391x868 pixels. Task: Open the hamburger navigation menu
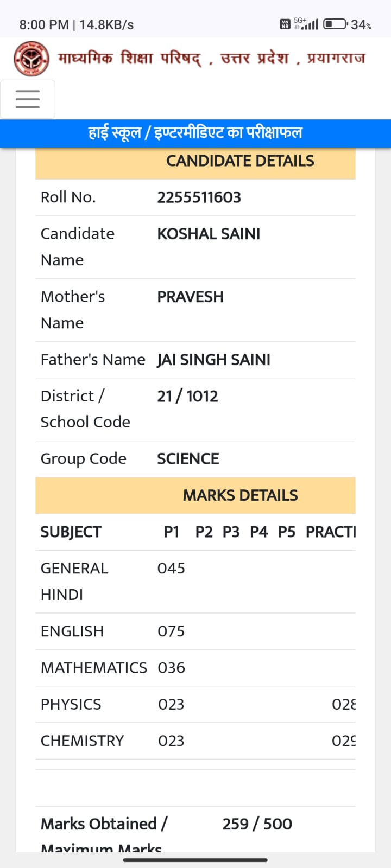pos(28,99)
